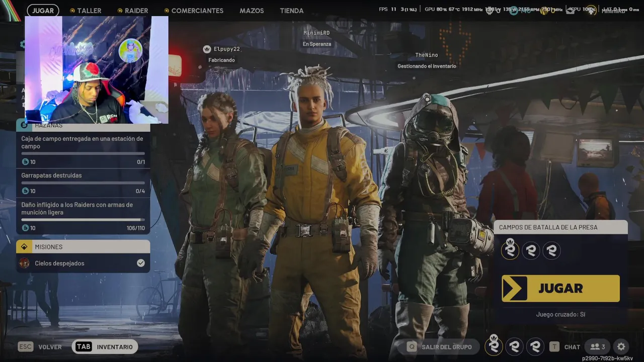This screenshot has height=362, width=644.
Task: Click the coin icon under Caja de campo
Action: coord(26,162)
